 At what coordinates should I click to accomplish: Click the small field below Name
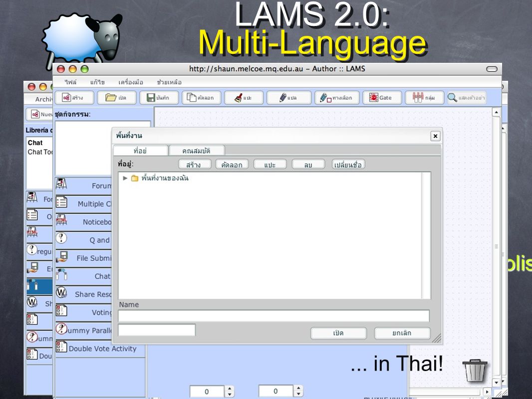157,330
